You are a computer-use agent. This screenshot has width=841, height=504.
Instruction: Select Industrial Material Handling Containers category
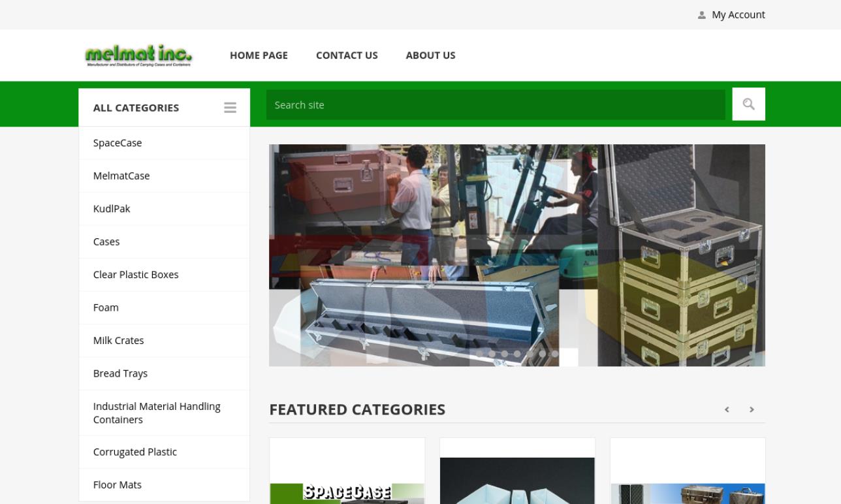157,413
